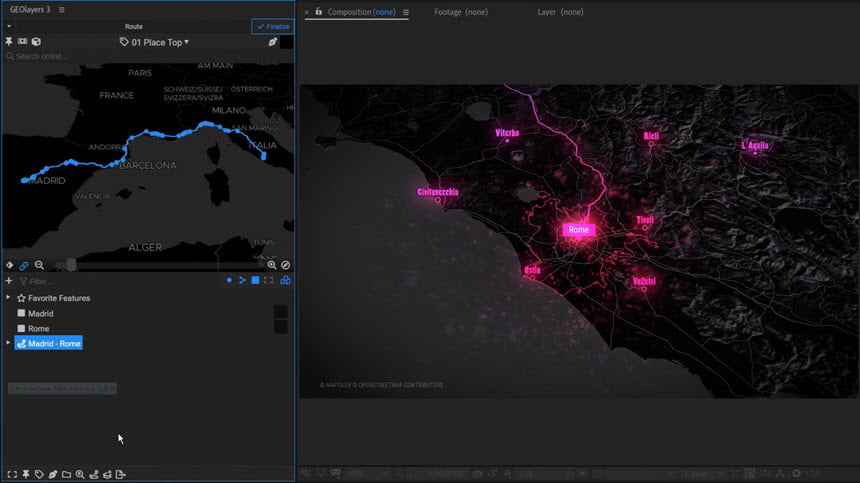Image resolution: width=860 pixels, height=483 pixels.
Task: Click the 3D cube icon in the top toolbar
Action: 36,42
